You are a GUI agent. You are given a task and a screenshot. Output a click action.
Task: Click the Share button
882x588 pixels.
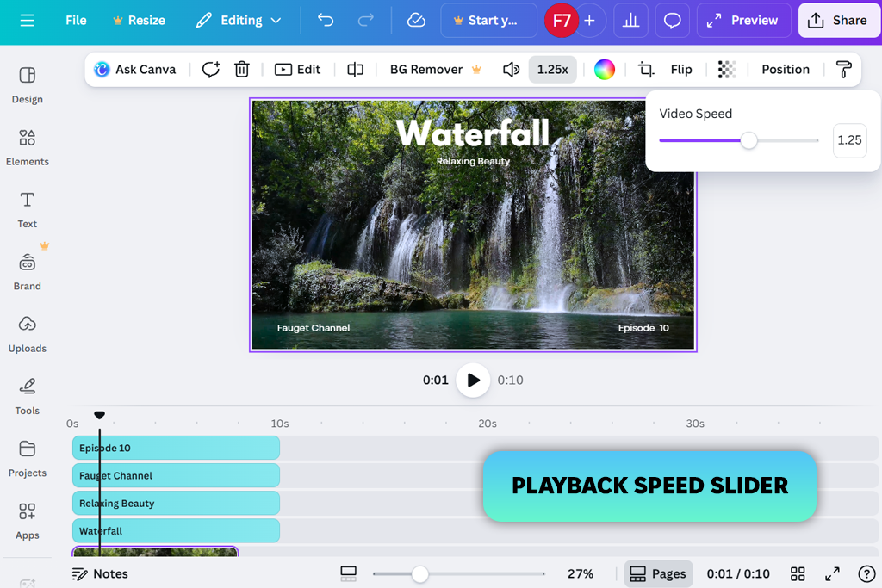(838, 21)
